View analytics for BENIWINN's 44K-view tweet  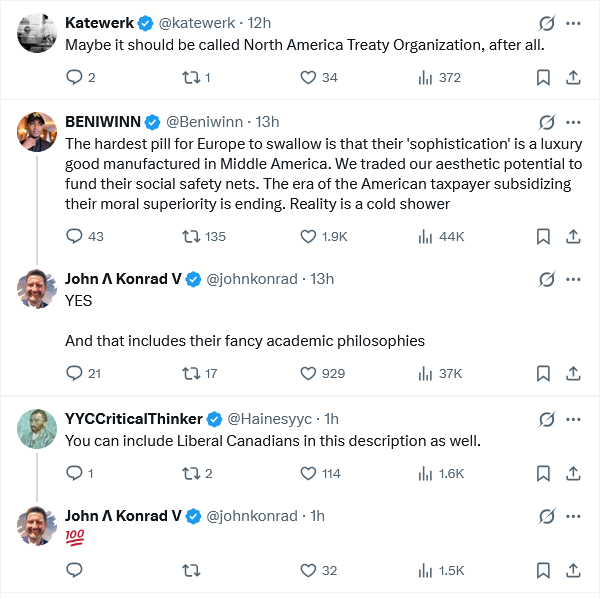coord(425,236)
